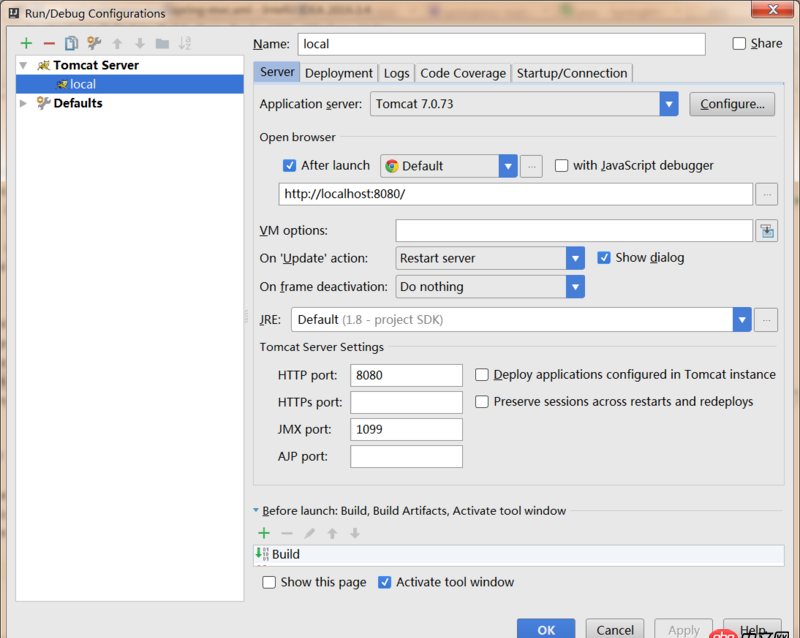Screen dimensions: 800x638
Task: Insert a macro into VM options
Action: [x=766, y=230]
